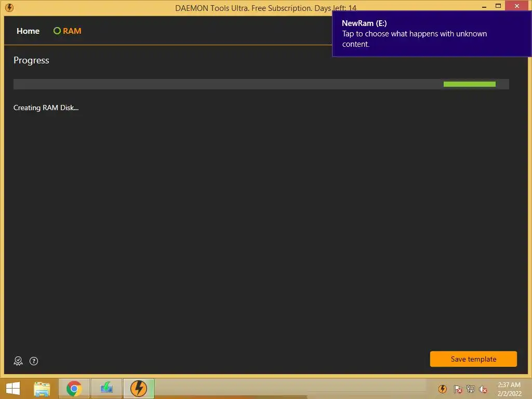Open the download installer taskbar app
532x399 pixels.
(x=107, y=389)
